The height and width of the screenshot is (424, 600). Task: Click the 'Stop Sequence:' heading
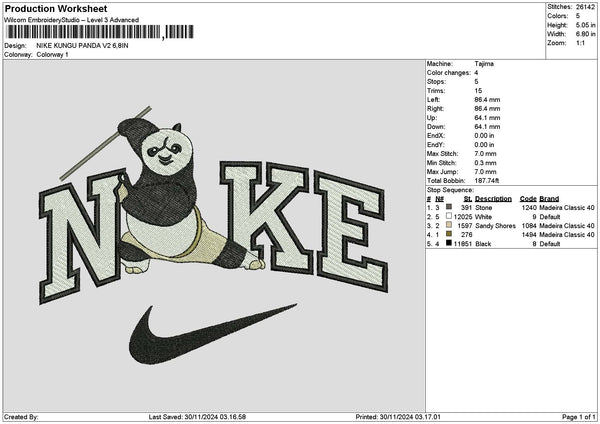point(450,190)
